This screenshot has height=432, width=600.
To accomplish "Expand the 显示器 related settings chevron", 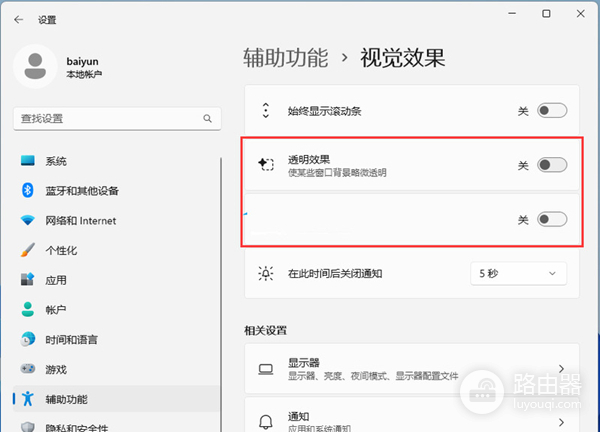I will pos(561,369).
